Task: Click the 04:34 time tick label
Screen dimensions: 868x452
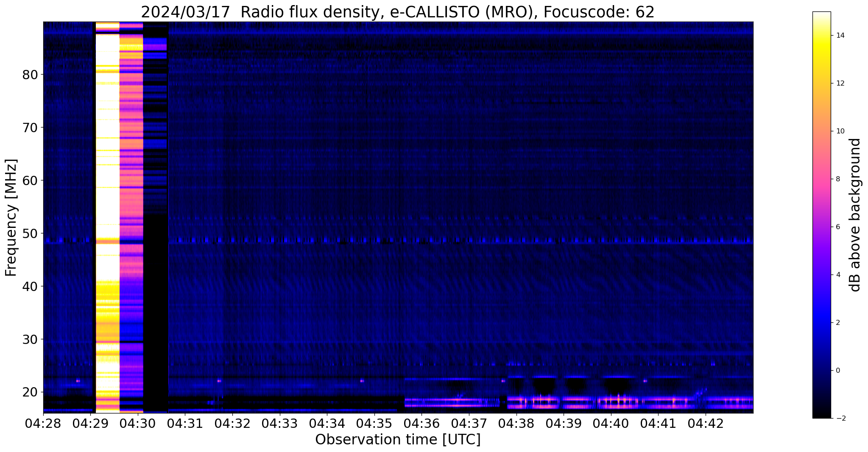Action: [327, 423]
